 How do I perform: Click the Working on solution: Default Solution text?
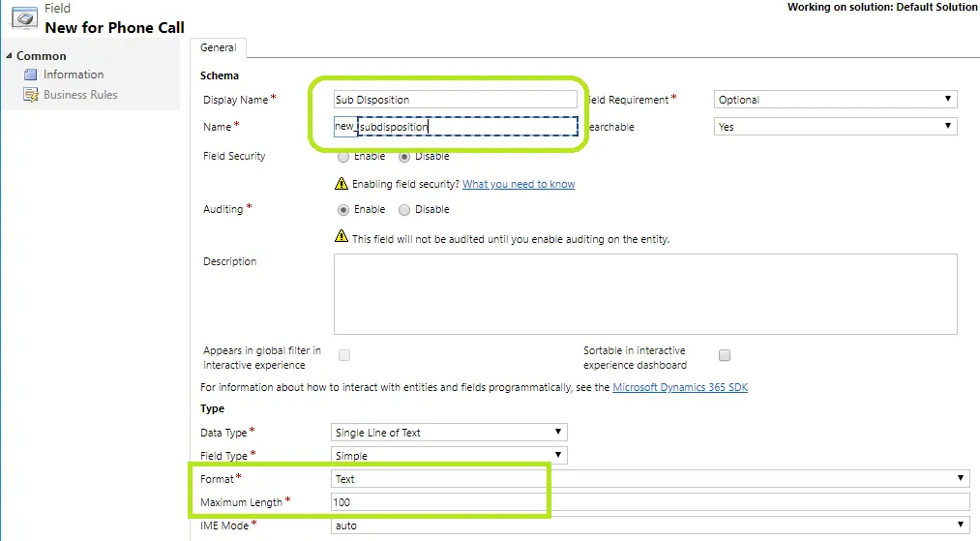click(x=882, y=7)
